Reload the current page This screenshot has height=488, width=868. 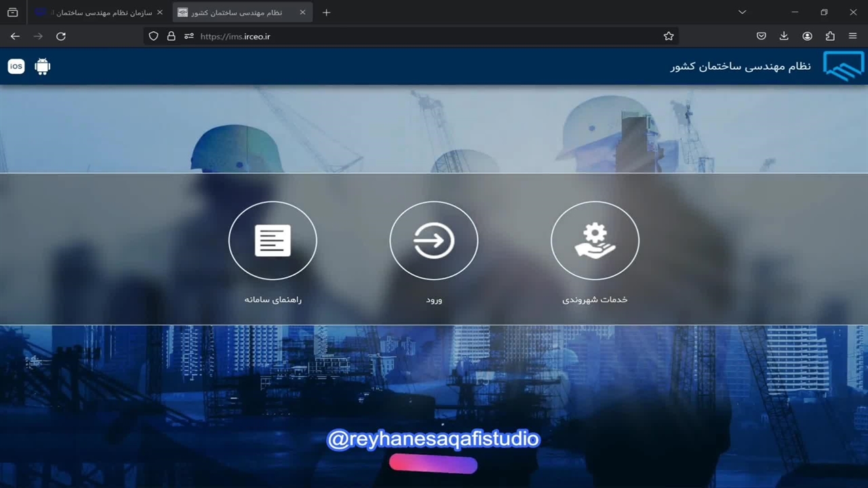pos(61,37)
